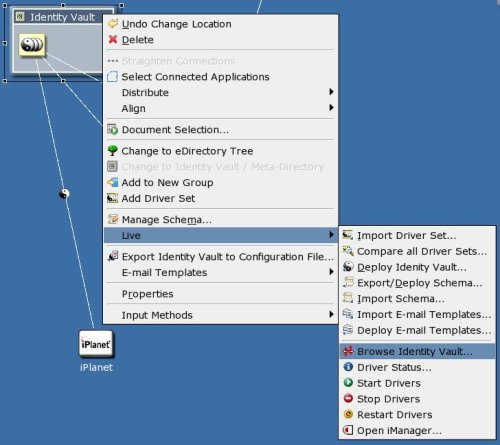This screenshot has height=445, width=500.
Task: Choose Add to New Group
Action: click(220, 182)
